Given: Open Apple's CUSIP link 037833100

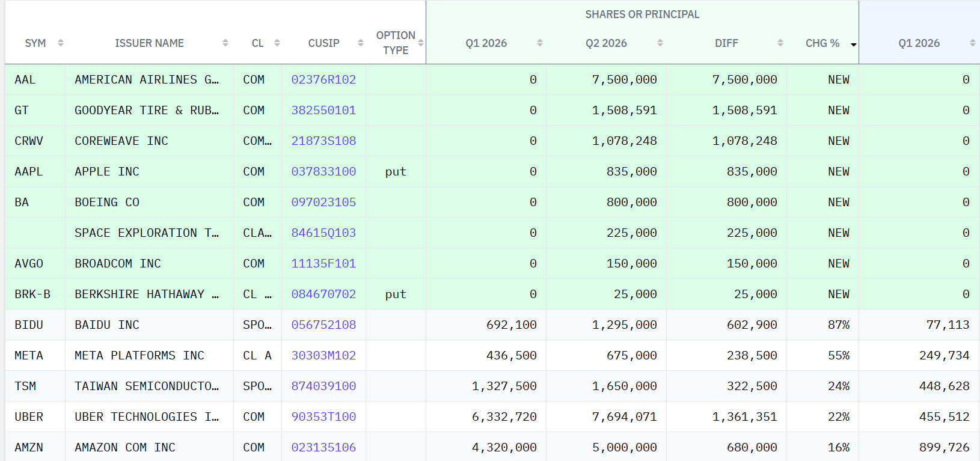Looking at the screenshot, I should click(323, 171).
